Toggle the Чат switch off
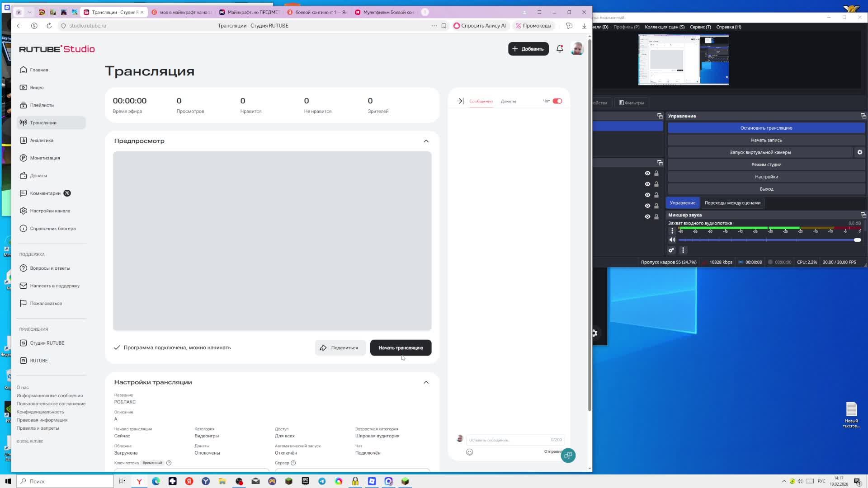Screen dimensions: 868x488 coord(557,101)
